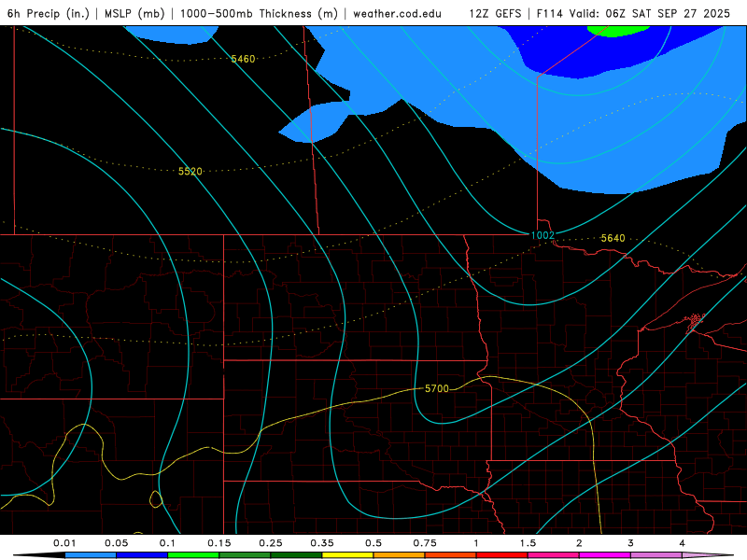Click the 'MSLP (mb)' header label
747x560 pixels.
[x=134, y=13]
